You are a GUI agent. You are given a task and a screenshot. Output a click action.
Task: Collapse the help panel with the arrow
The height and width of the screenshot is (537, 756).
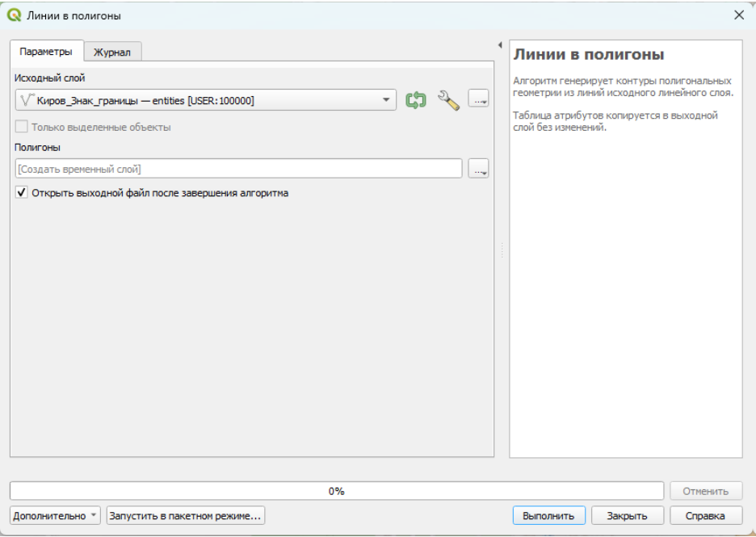coord(499,44)
